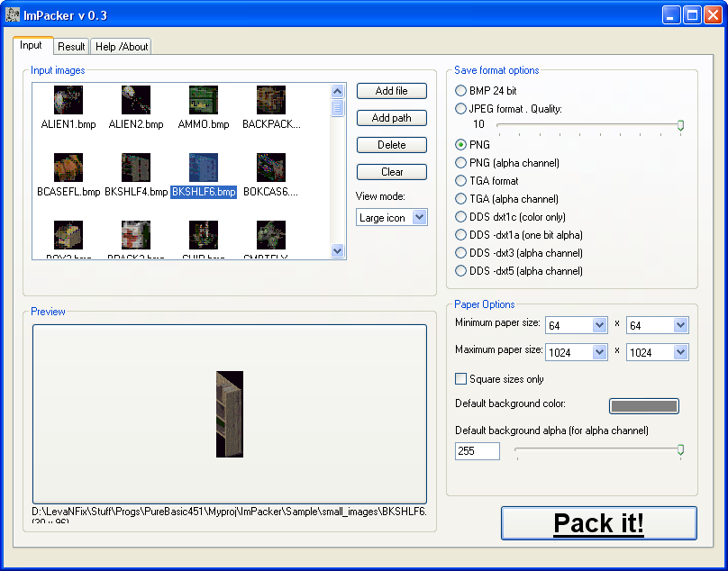Click the AMMO.bmp thumbnail icon
Image resolution: width=728 pixels, height=571 pixels.
(204, 100)
